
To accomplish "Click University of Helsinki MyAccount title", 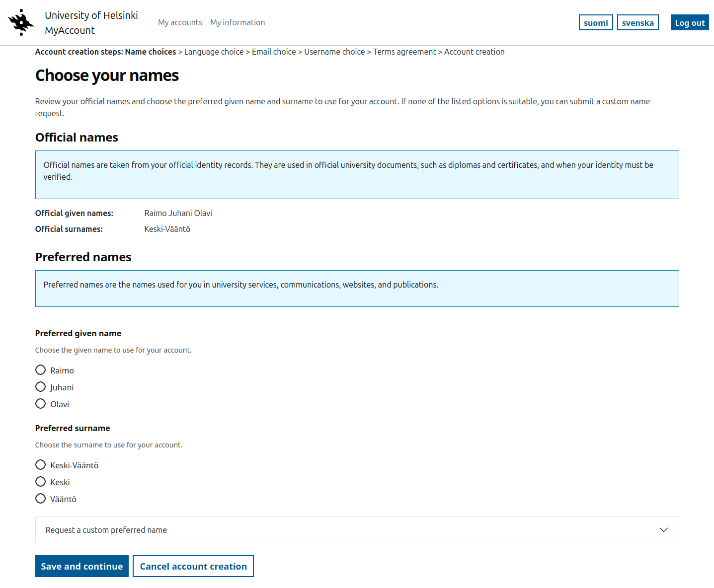I will [x=91, y=23].
